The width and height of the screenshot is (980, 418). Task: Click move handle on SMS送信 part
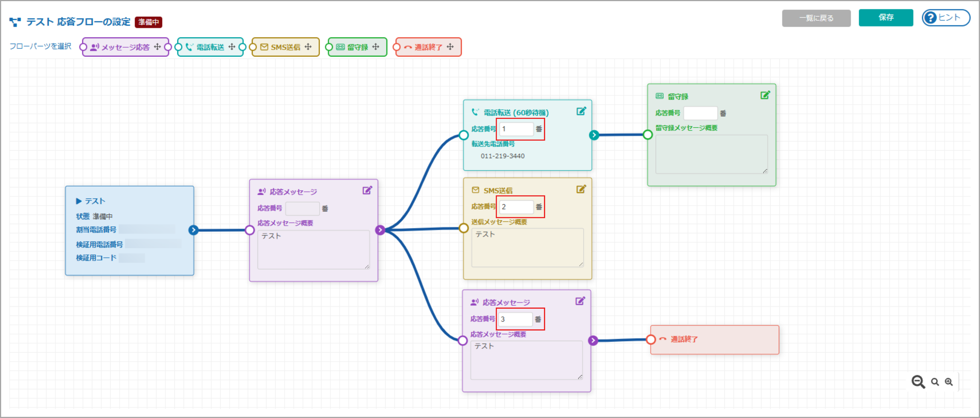tap(308, 47)
